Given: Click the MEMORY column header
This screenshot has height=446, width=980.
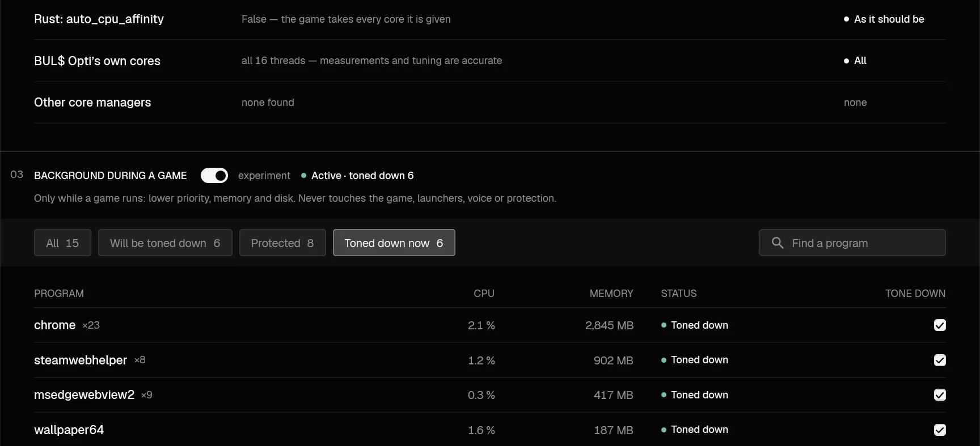Looking at the screenshot, I should pyautogui.click(x=611, y=294).
